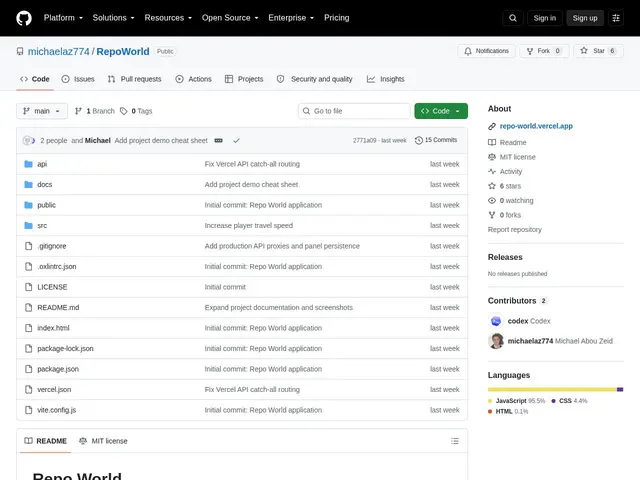View the 0 Tags link

(136, 111)
